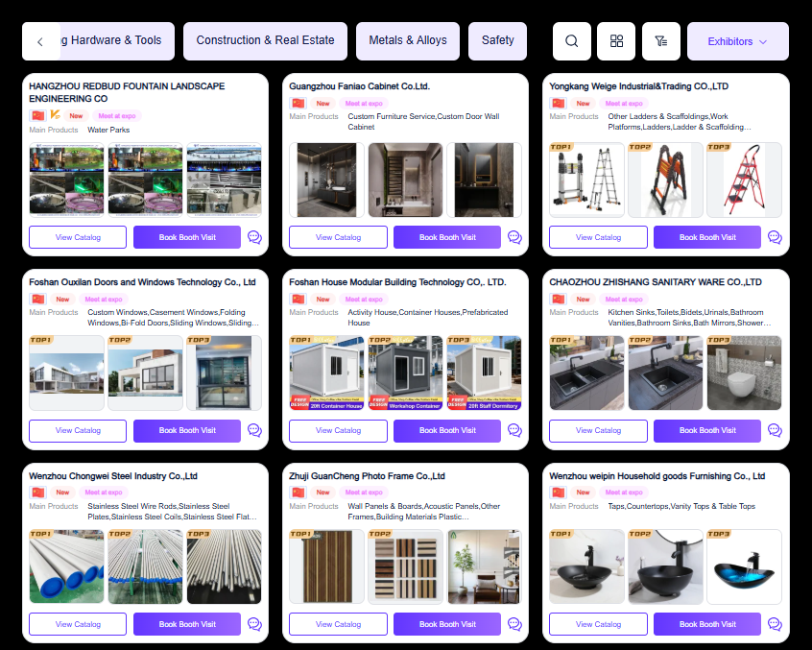Open chat with Wenzhou weipin Household goods
The image size is (812, 650).
click(x=775, y=624)
